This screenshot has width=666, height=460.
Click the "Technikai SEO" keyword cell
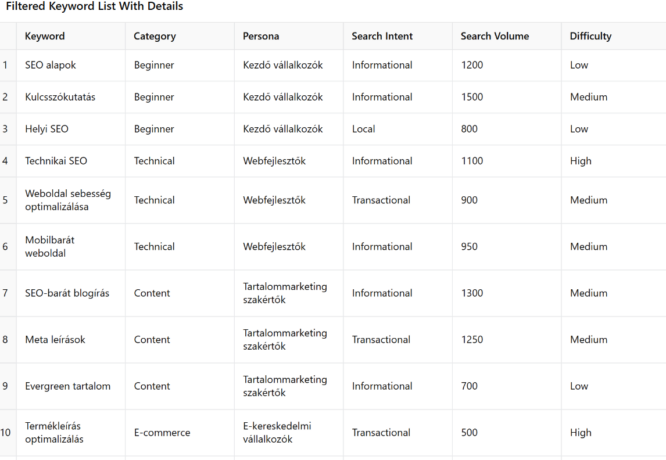(56, 161)
